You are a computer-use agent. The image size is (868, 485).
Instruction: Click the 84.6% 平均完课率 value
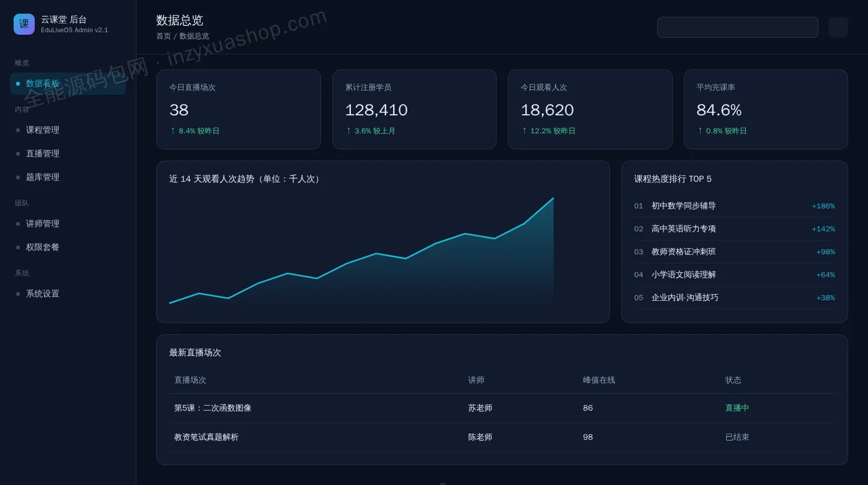pos(719,110)
